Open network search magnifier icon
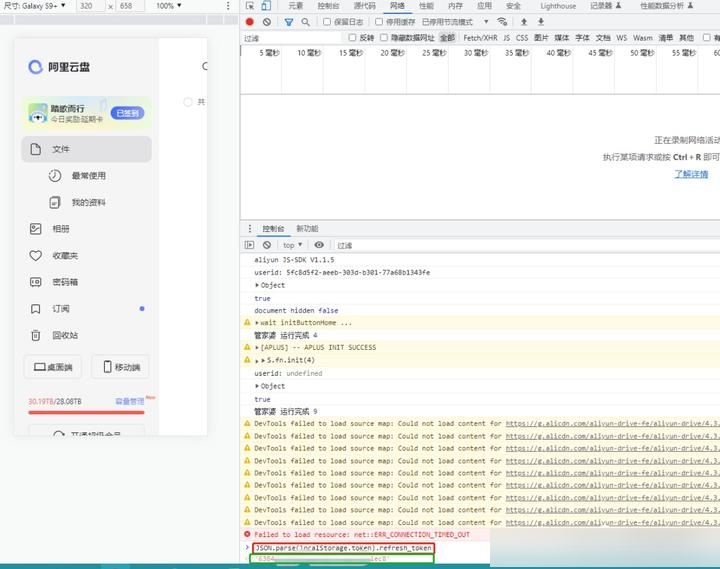The height and width of the screenshot is (569, 720). tap(305, 22)
